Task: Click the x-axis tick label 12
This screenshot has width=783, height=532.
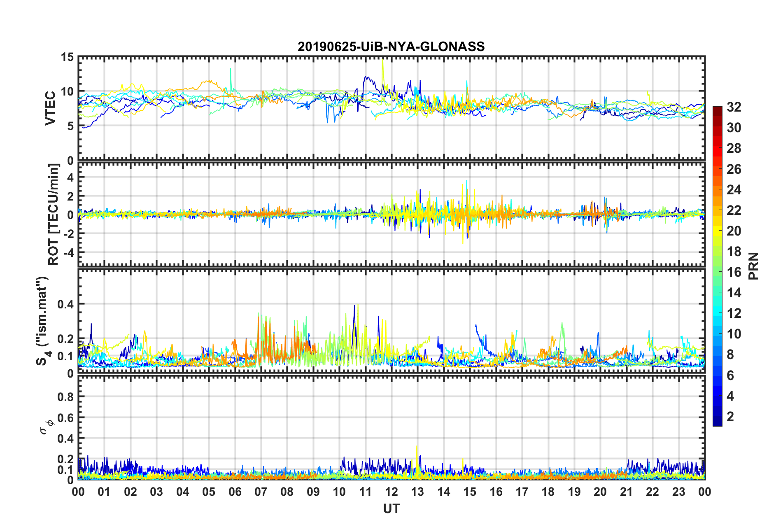Action: click(x=391, y=492)
